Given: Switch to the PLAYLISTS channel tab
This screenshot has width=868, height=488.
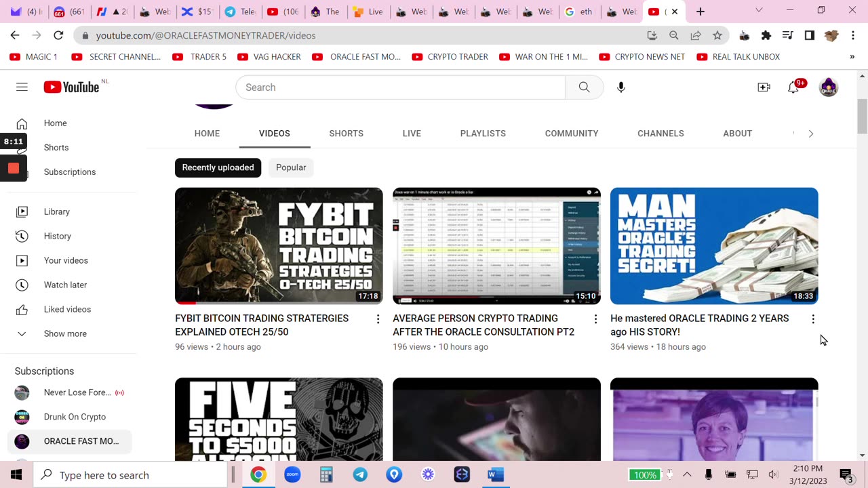Looking at the screenshot, I should click(483, 134).
